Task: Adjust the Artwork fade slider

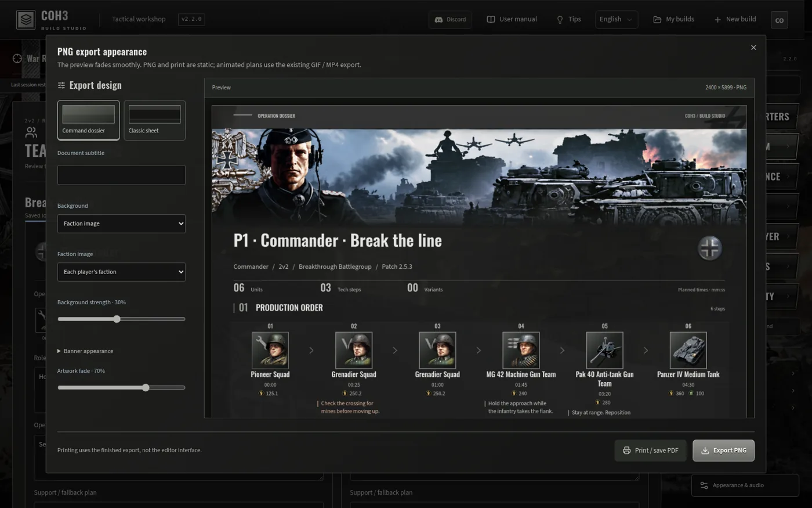Action: click(121, 388)
